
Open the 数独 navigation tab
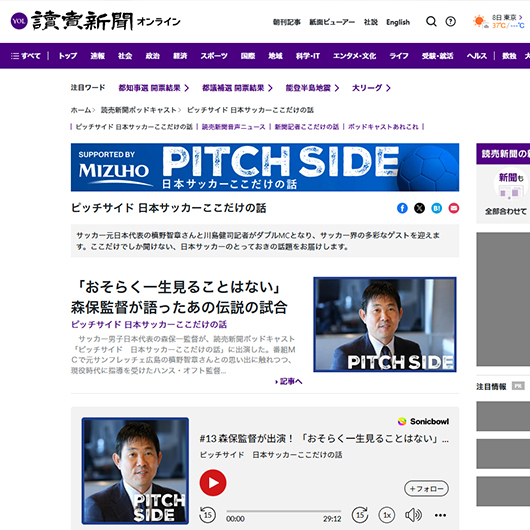coord(509,56)
